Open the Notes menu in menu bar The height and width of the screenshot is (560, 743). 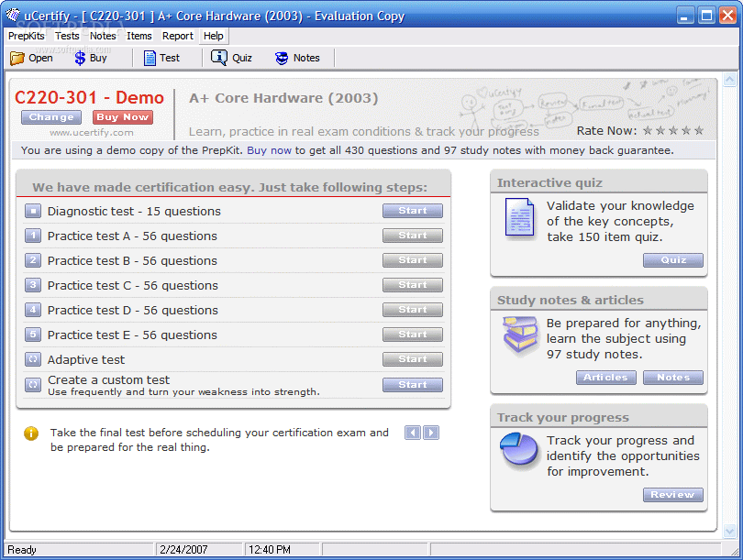pos(103,36)
